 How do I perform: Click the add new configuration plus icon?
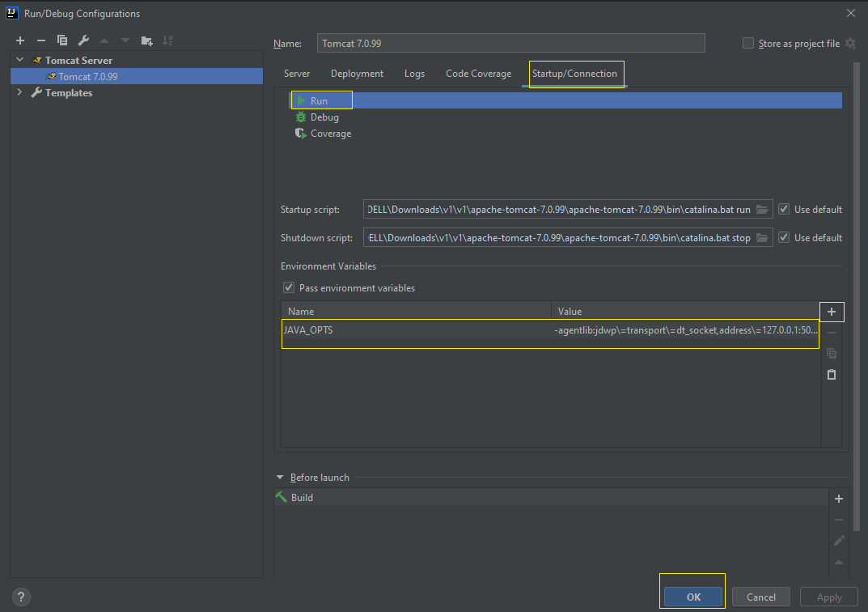click(20, 40)
